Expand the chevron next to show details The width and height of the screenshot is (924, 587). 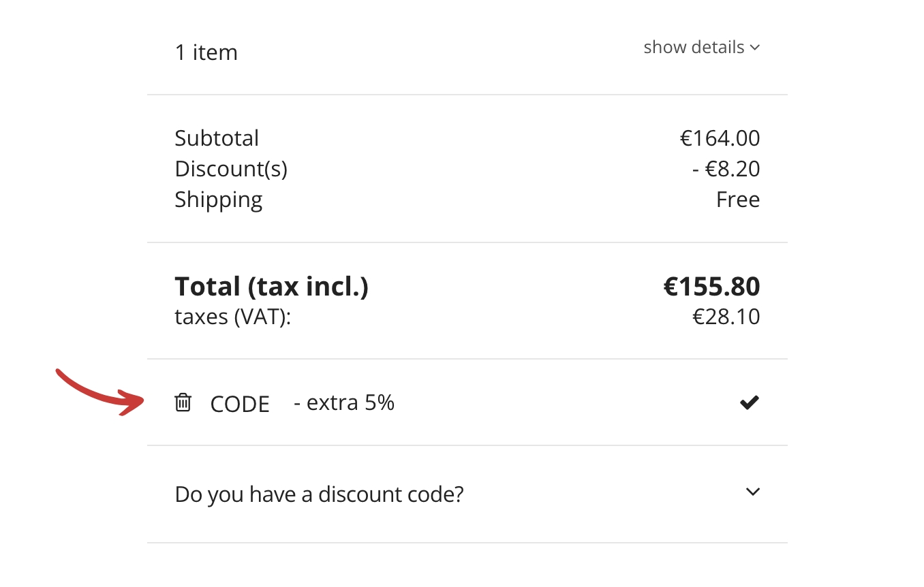(754, 48)
